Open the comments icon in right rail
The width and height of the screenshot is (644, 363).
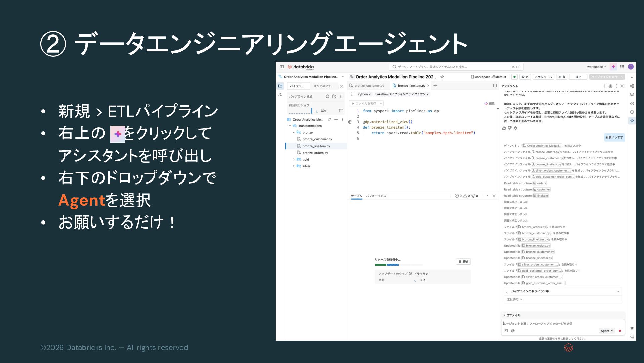[632, 95]
